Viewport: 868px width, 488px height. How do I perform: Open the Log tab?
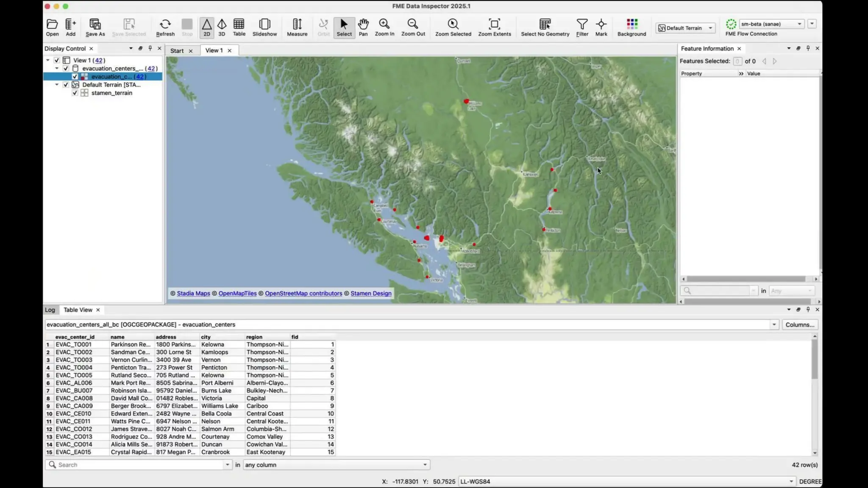point(50,310)
